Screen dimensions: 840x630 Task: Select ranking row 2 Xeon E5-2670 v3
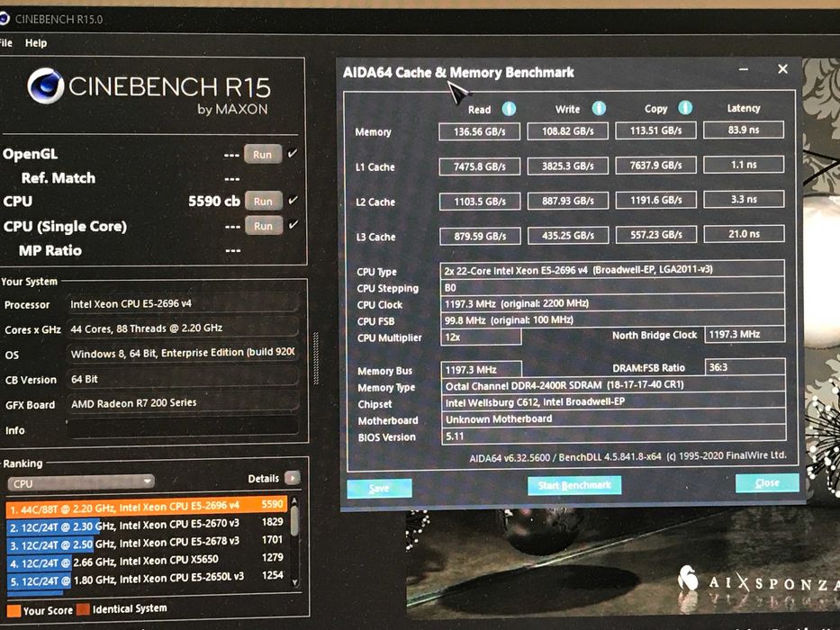(147, 525)
